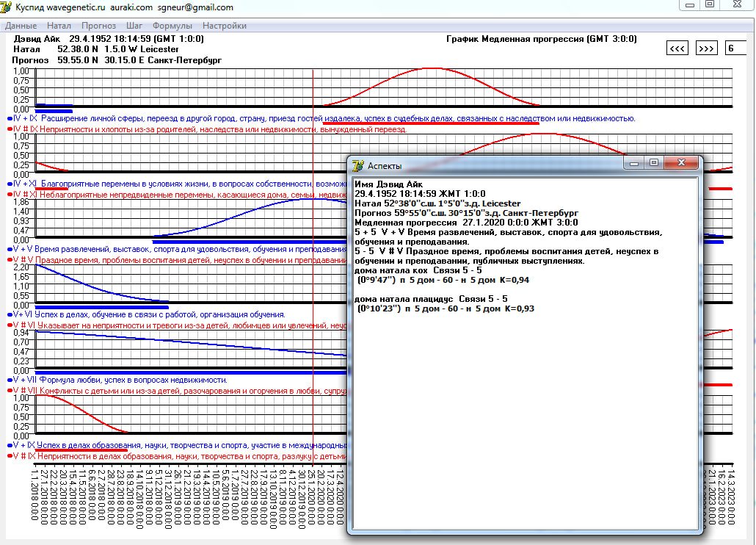This screenshot has height=545, width=756.
Task: Open the Настройки menu
Action: pyautogui.click(x=225, y=26)
